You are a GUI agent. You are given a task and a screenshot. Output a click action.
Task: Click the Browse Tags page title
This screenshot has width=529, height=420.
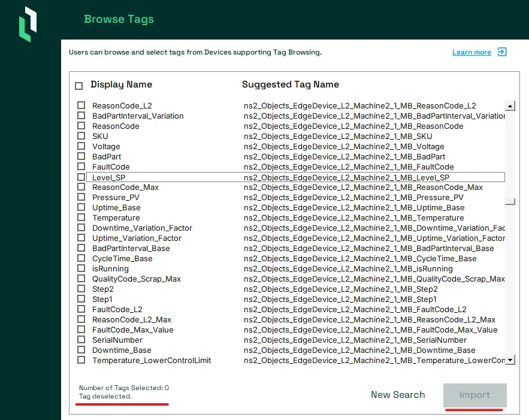click(x=119, y=19)
